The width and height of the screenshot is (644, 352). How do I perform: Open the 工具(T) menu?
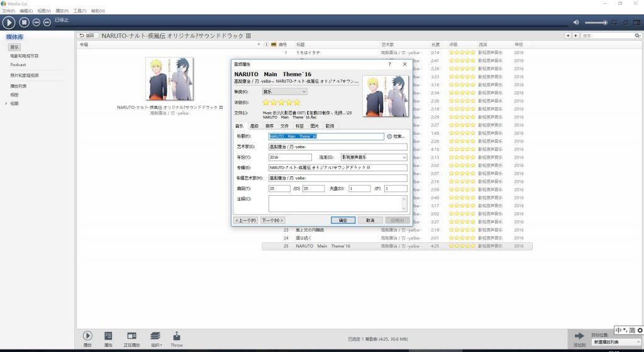(x=80, y=11)
